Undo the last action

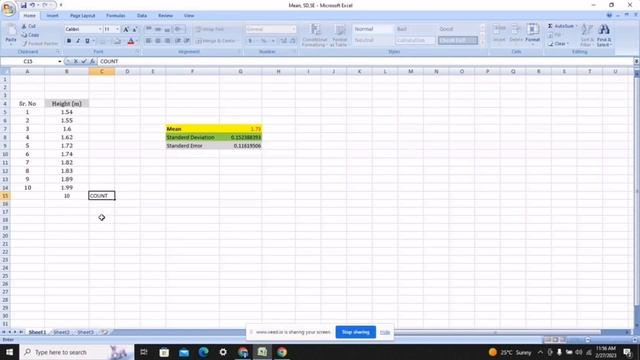point(32,5)
